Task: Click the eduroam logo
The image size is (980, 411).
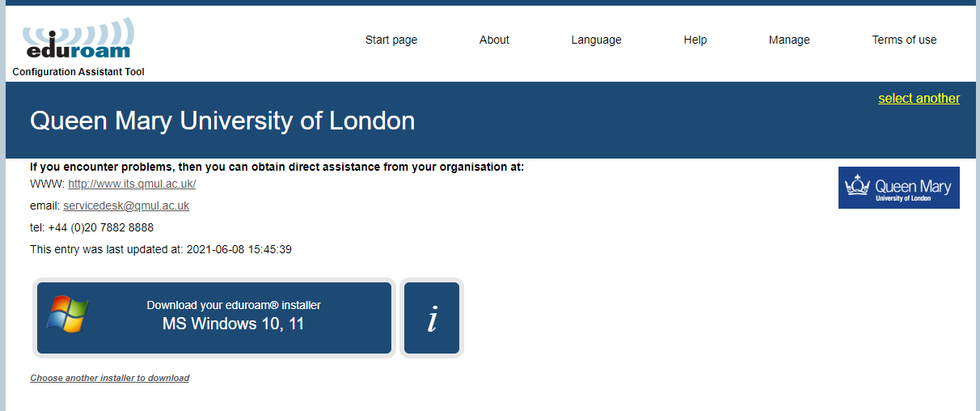Action: (78, 39)
